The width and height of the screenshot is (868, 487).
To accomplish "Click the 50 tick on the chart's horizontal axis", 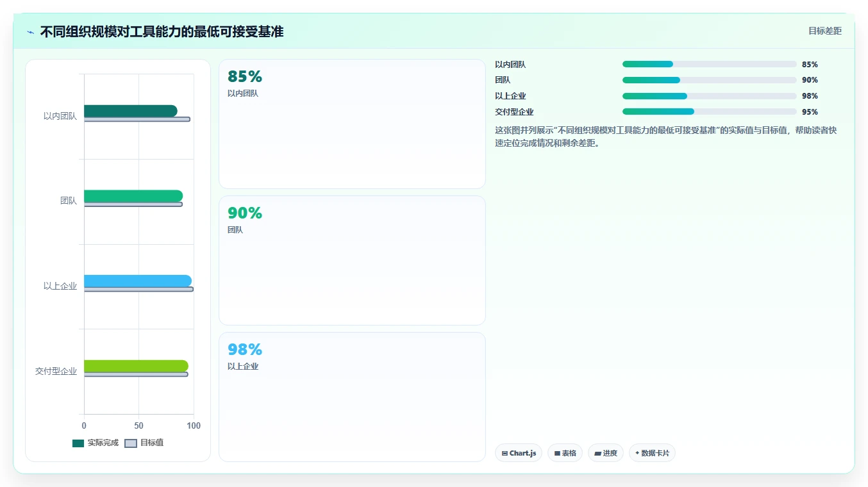I will 139,425.
